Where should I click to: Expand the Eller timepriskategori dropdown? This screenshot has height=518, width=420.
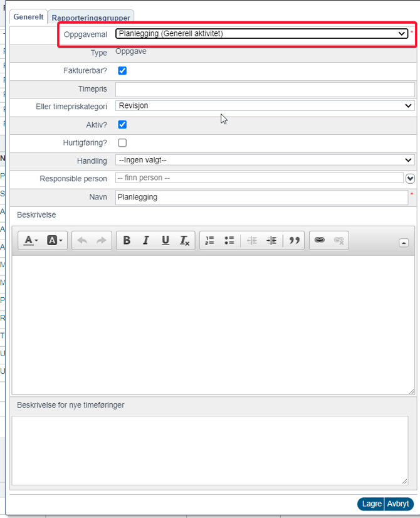[265, 106]
